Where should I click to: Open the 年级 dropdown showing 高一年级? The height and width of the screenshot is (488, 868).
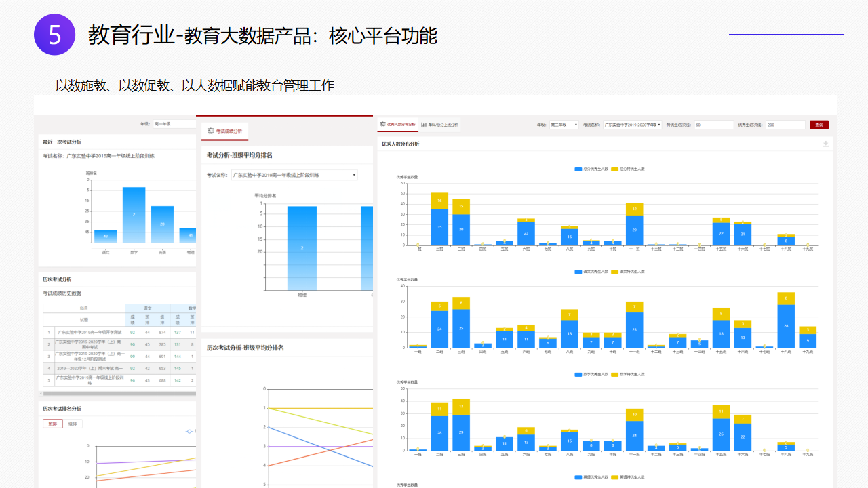click(174, 124)
